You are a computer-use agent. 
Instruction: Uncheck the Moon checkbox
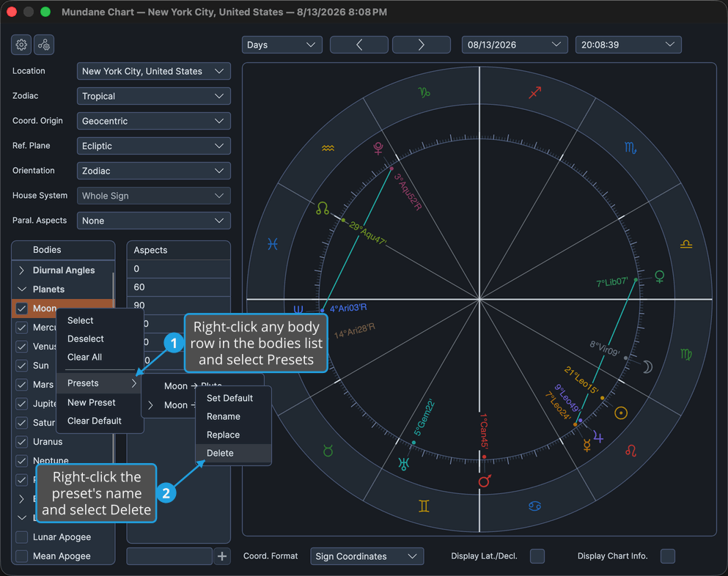pyautogui.click(x=21, y=309)
